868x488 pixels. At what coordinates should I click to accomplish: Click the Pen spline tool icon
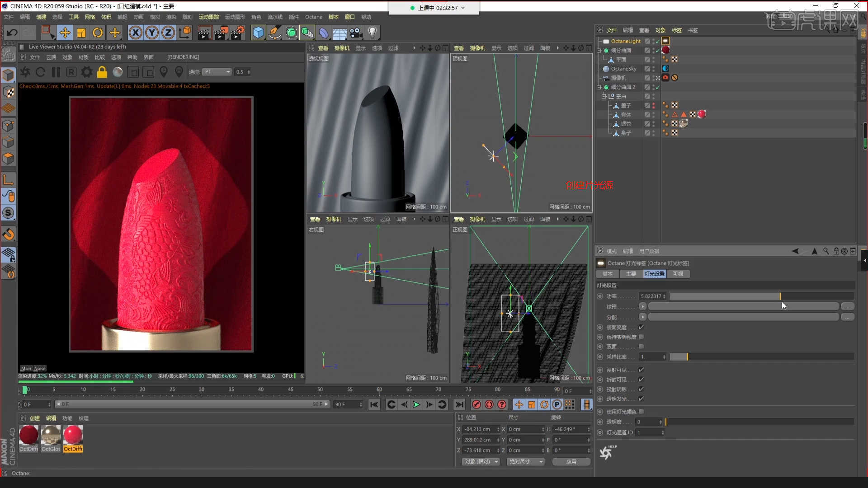[275, 33]
